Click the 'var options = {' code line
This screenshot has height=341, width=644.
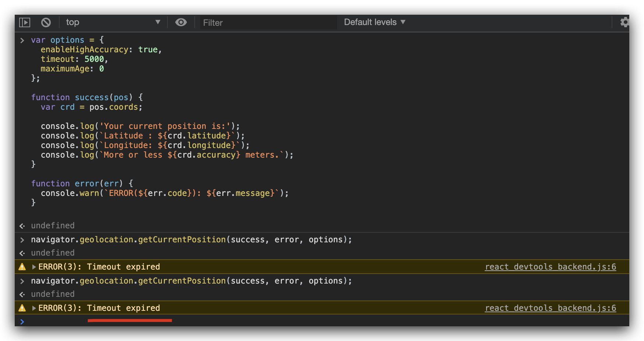pyautogui.click(x=67, y=40)
